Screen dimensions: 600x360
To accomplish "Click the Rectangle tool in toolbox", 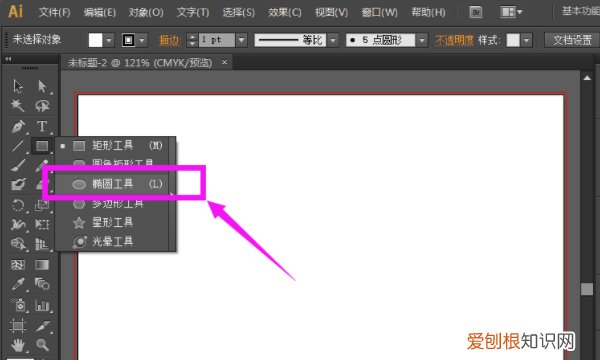I will [x=42, y=146].
